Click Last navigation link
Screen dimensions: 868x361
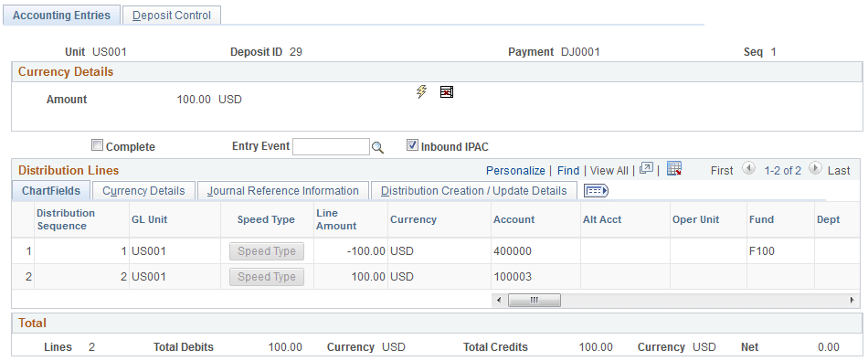pos(839,171)
